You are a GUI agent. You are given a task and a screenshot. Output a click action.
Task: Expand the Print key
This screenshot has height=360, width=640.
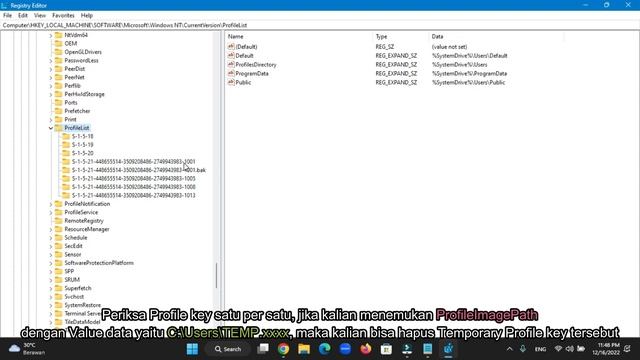pos(51,120)
